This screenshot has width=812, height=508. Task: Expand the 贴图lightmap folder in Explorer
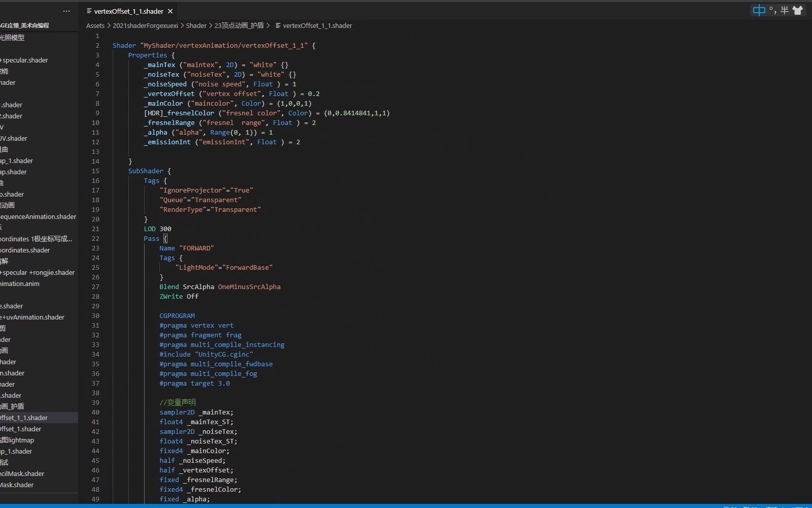pyautogui.click(x=17, y=440)
